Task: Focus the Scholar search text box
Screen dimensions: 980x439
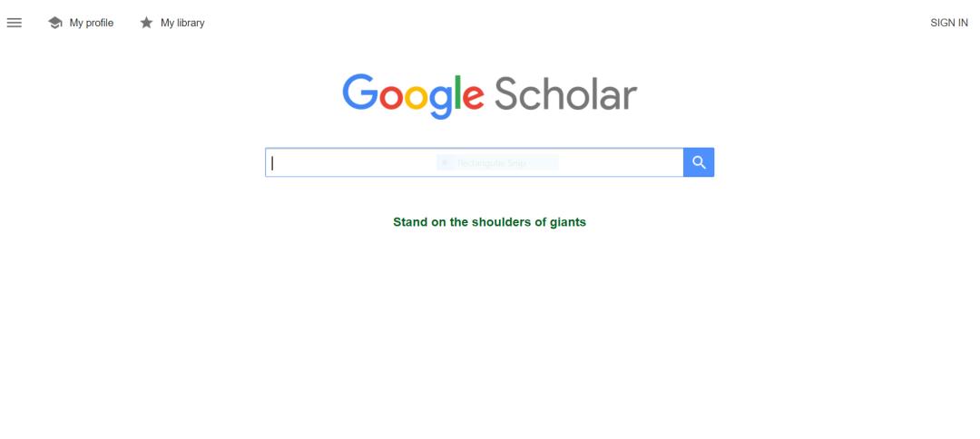Action: [x=363, y=162]
